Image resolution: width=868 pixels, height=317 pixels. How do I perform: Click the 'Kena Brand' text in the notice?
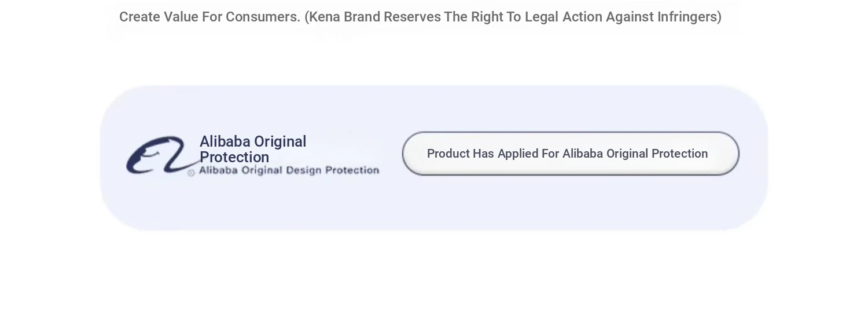pos(345,17)
